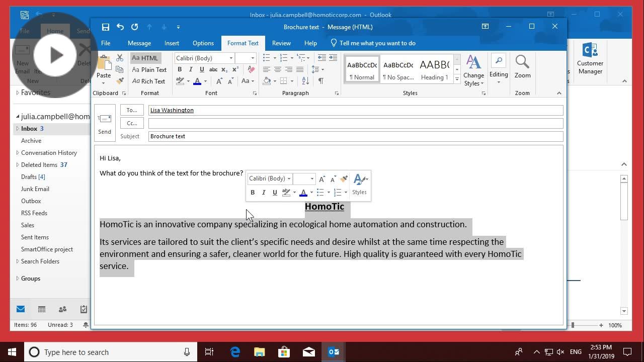
Task: Click the Save icon in quick access toolbar
Action: click(x=105, y=27)
